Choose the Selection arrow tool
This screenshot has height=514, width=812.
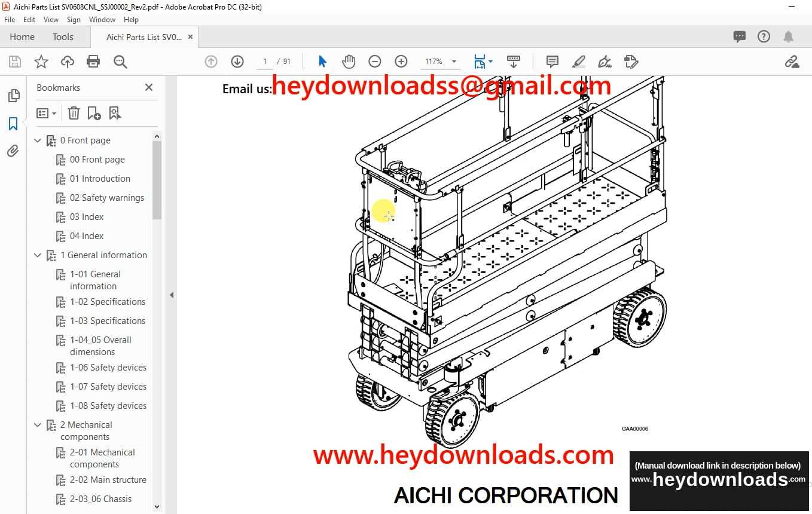pos(322,62)
